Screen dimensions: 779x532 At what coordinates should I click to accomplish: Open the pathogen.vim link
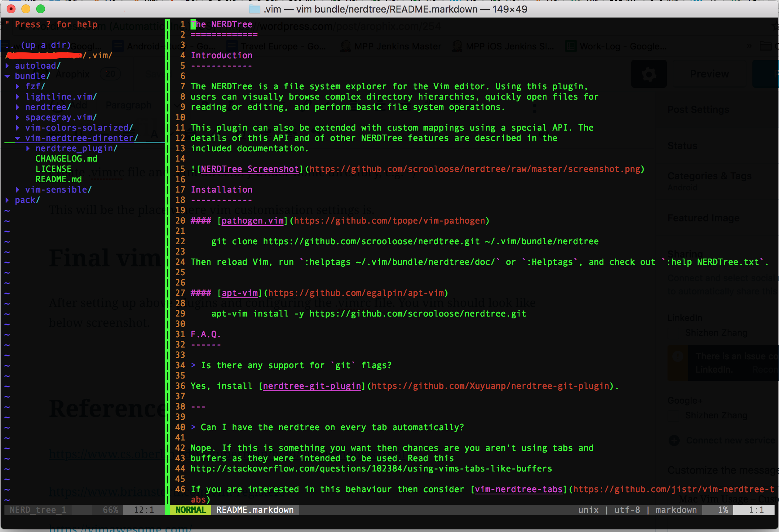252,221
